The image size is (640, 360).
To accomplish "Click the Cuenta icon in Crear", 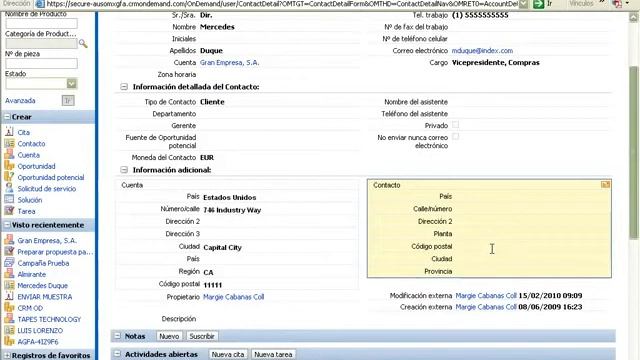I will coord(9,155).
